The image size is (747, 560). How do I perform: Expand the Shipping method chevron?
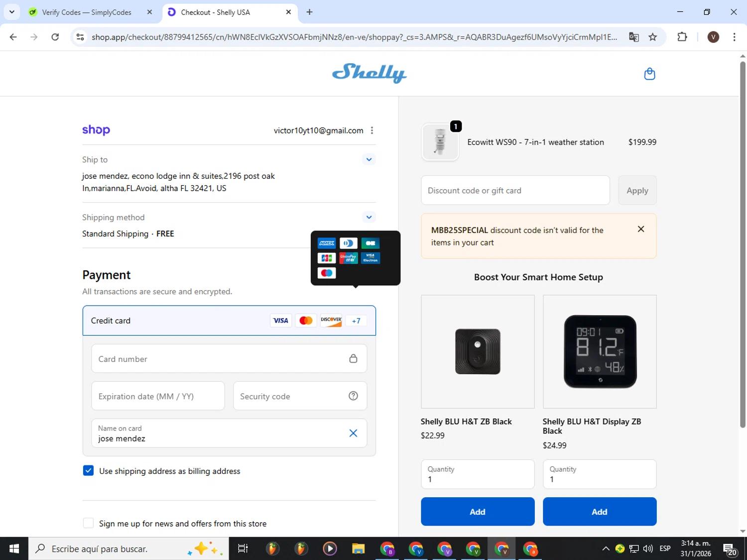(369, 217)
